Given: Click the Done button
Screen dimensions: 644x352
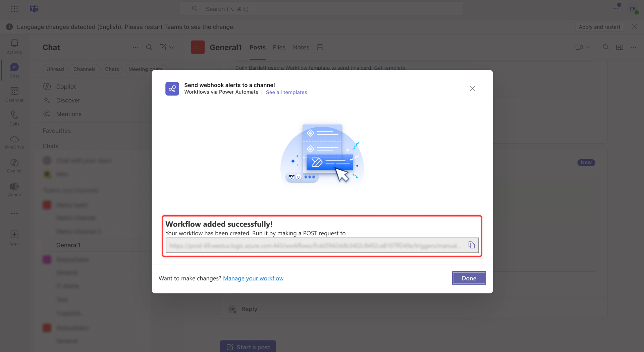Looking at the screenshot, I should tap(469, 278).
